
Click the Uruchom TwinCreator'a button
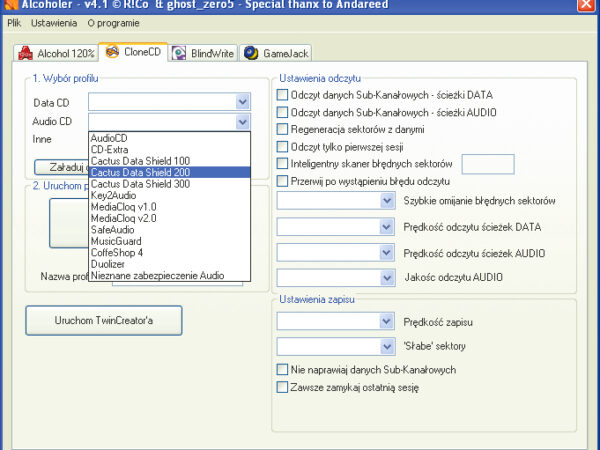(x=104, y=320)
